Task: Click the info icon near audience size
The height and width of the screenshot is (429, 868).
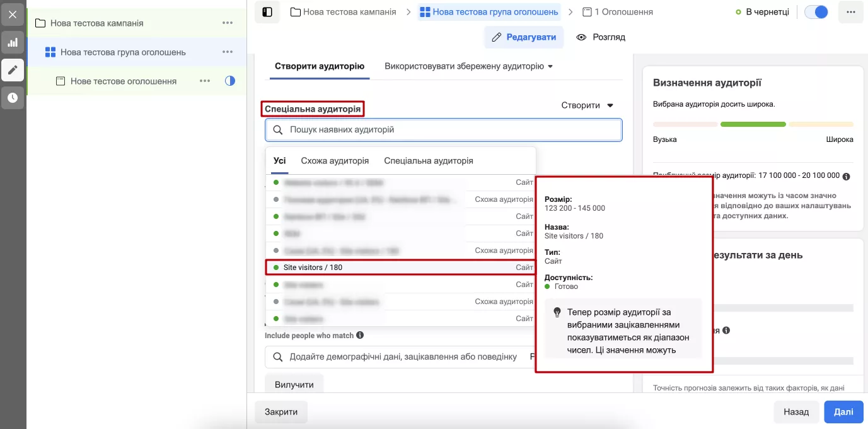Action: point(846,177)
